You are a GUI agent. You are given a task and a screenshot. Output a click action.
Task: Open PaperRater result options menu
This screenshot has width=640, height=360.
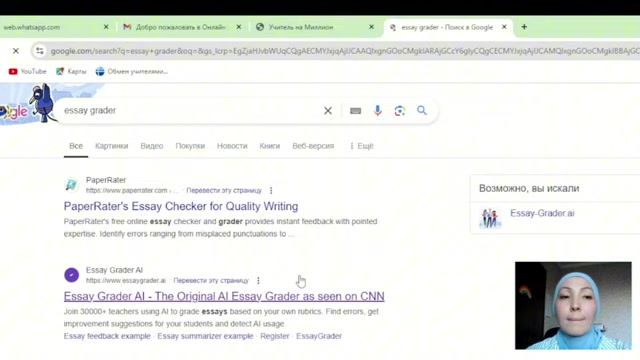coord(271,191)
